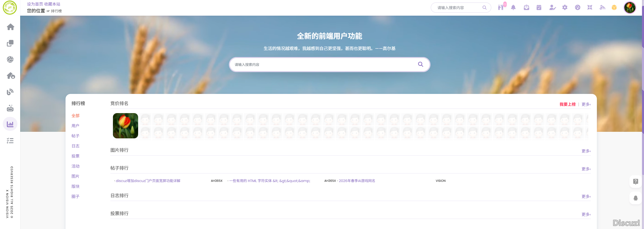Select 投票 category in ranking list

click(75, 156)
